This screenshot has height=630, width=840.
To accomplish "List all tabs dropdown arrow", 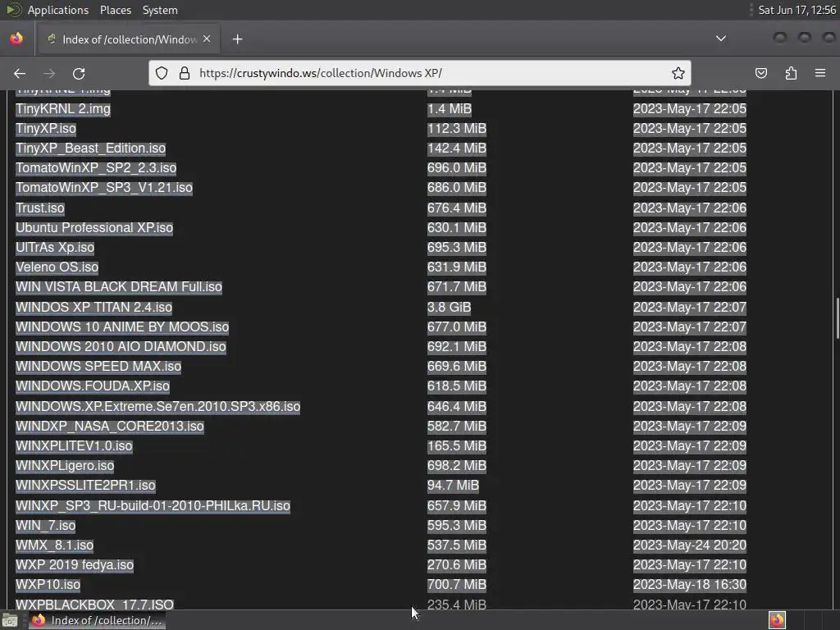I will tap(721, 39).
